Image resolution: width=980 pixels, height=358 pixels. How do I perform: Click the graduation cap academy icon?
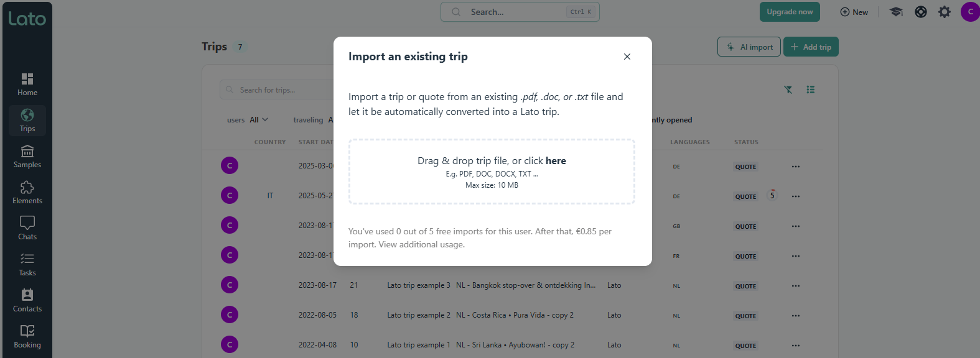tap(896, 12)
